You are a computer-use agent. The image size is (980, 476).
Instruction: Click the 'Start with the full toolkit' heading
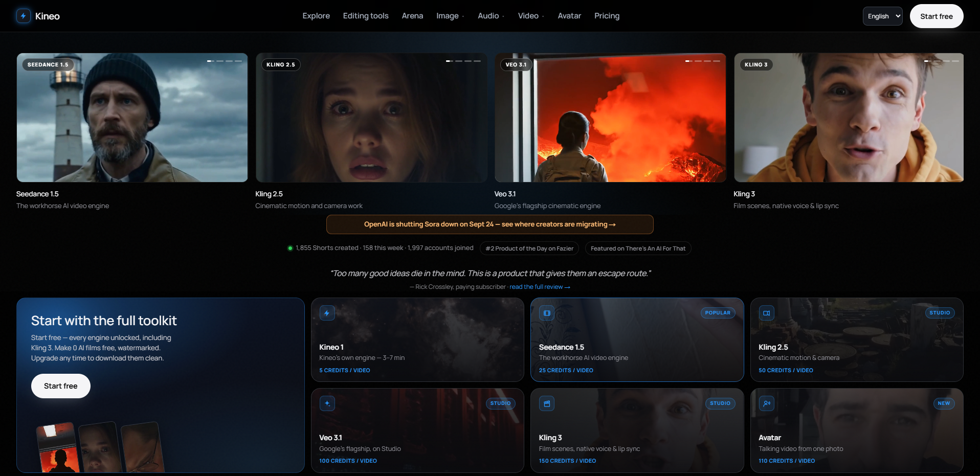point(104,321)
